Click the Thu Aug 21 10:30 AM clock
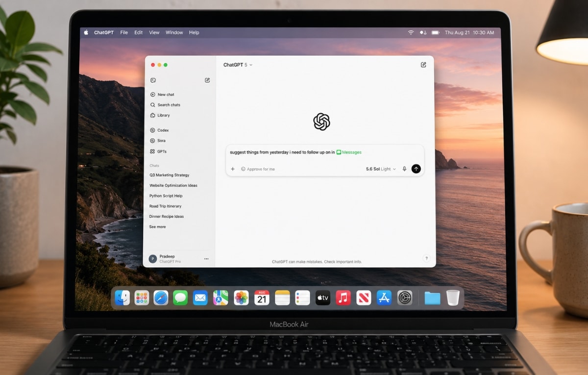588x375 pixels. (469, 32)
